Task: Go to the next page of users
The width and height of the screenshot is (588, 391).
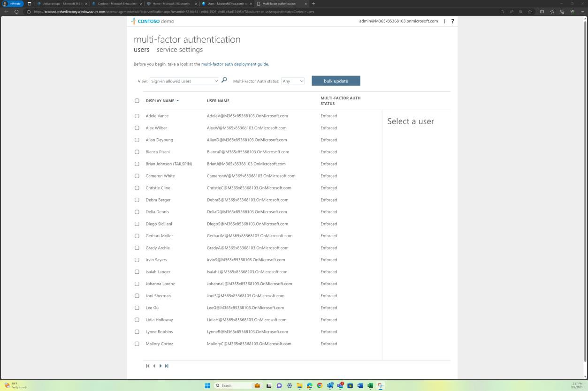Action: point(160,366)
